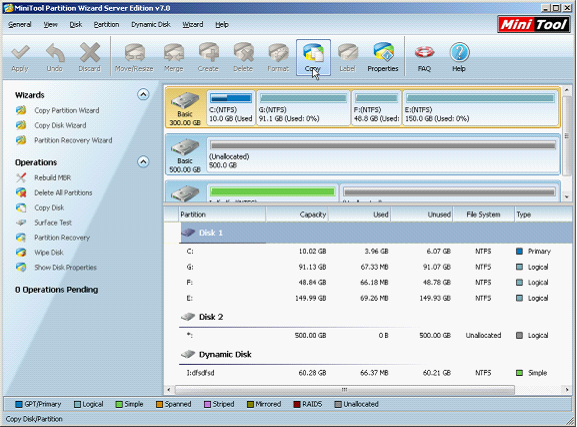This screenshot has width=577, height=427.
Task: Open the Help question mark icon
Action: tap(459, 53)
